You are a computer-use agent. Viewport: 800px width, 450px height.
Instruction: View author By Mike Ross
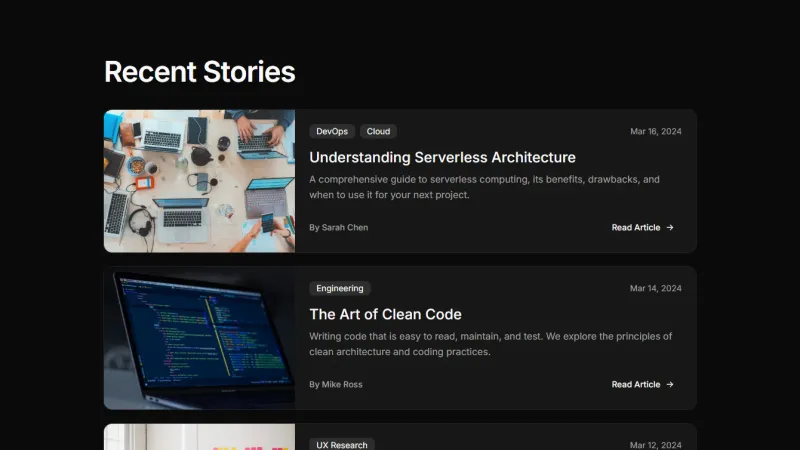[x=334, y=385]
